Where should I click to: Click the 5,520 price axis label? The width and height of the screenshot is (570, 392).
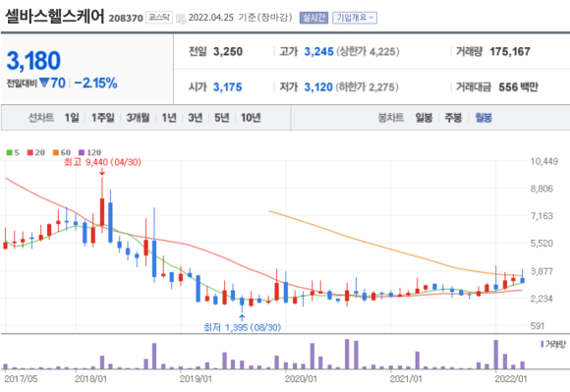tap(541, 244)
